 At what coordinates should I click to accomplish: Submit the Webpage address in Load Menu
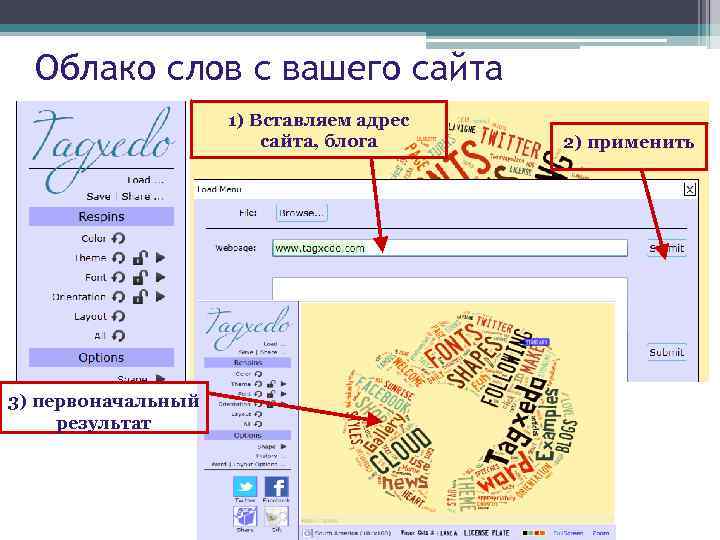point(667,248)
